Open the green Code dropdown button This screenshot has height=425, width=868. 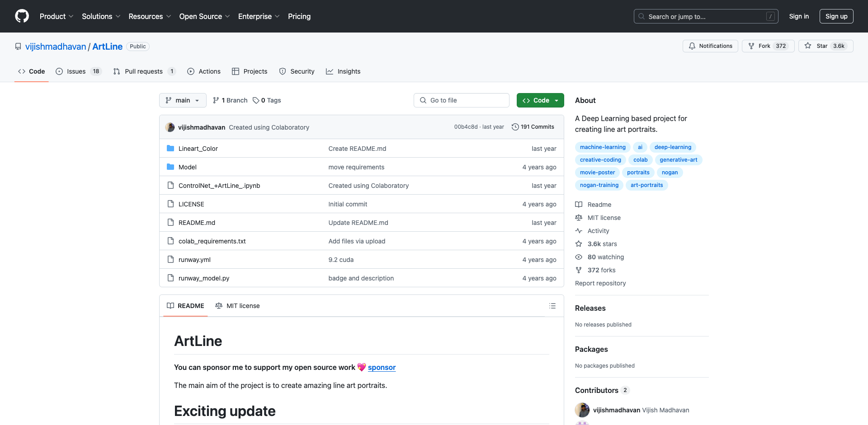coord(540,100)
